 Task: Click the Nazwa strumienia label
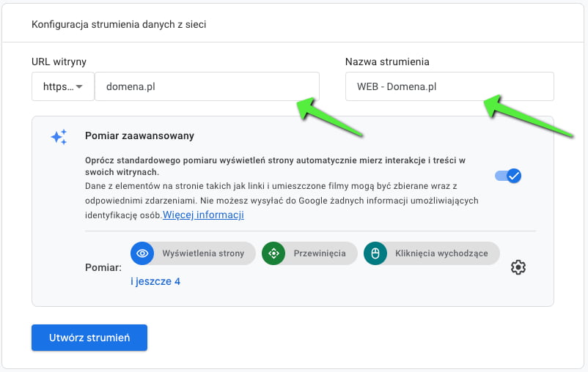[x=387, y=62]
